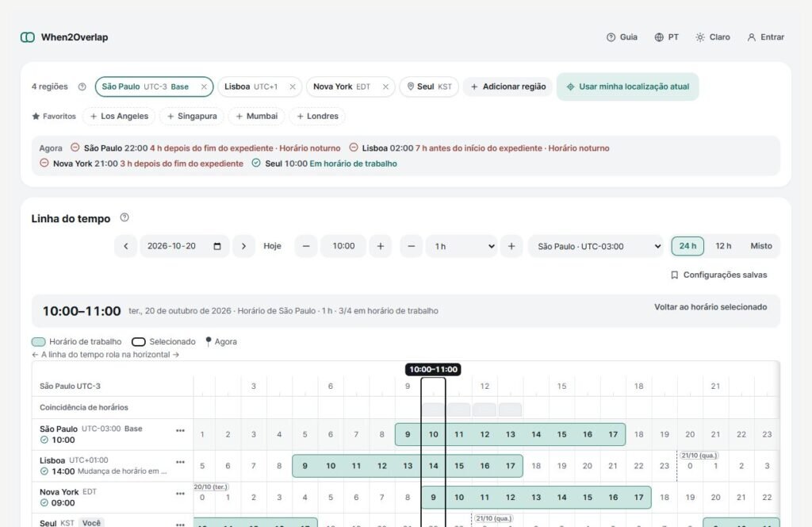Click the 10:00 time field
This screenshot has width=812, height=527.
click(343, 246)
